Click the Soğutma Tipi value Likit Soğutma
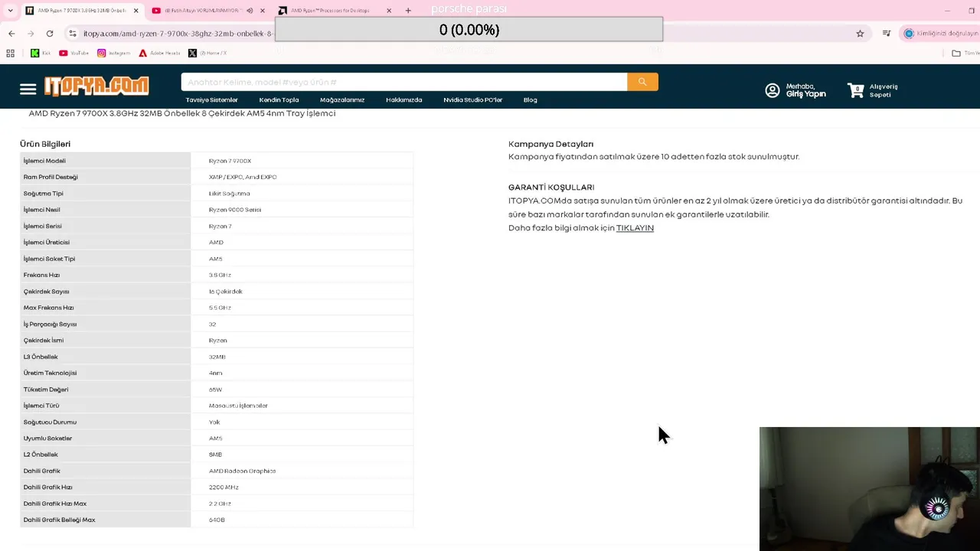The image size is (980, 551). [229, 194]
